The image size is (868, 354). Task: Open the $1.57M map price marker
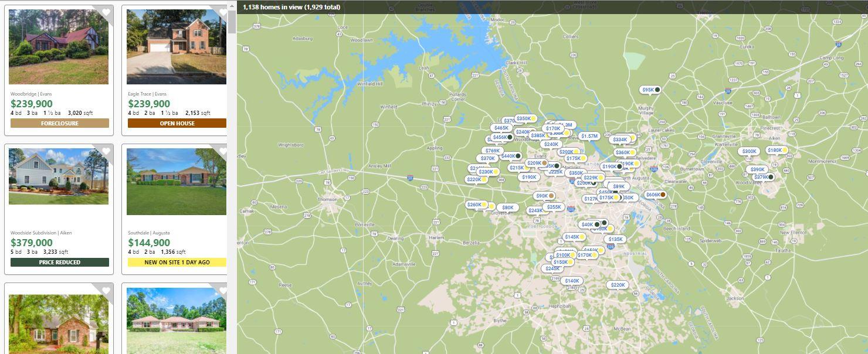pos(589,136)
